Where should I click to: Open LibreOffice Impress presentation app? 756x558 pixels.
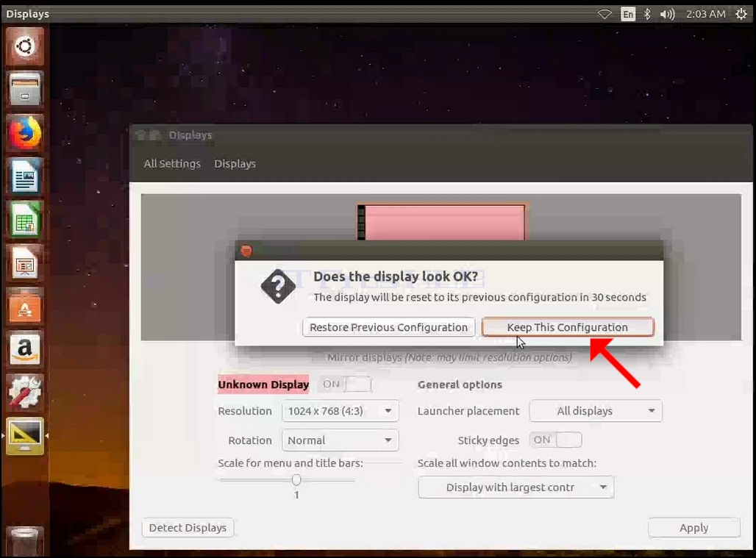tap(24, 263)
